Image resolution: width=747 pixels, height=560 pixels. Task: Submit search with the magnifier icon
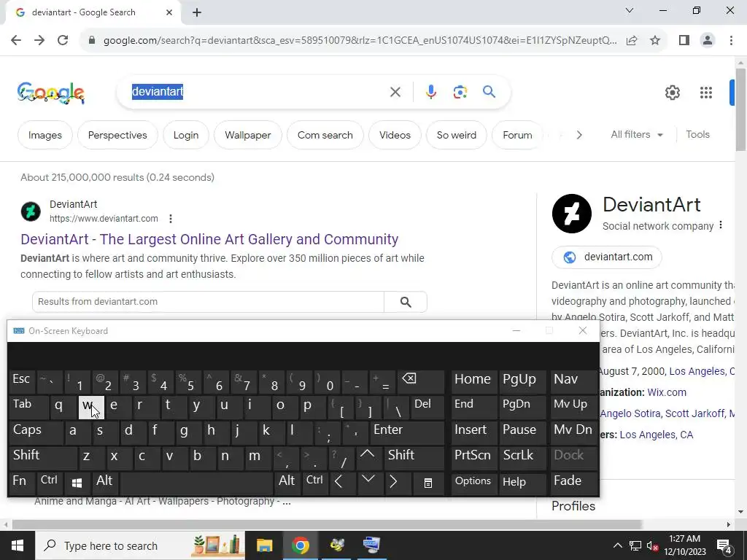coord(489,92)
